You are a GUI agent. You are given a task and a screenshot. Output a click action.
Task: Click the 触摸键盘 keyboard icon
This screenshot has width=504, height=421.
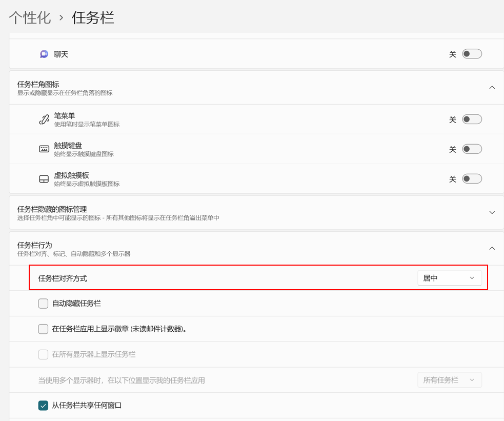[x=44, y=149]
